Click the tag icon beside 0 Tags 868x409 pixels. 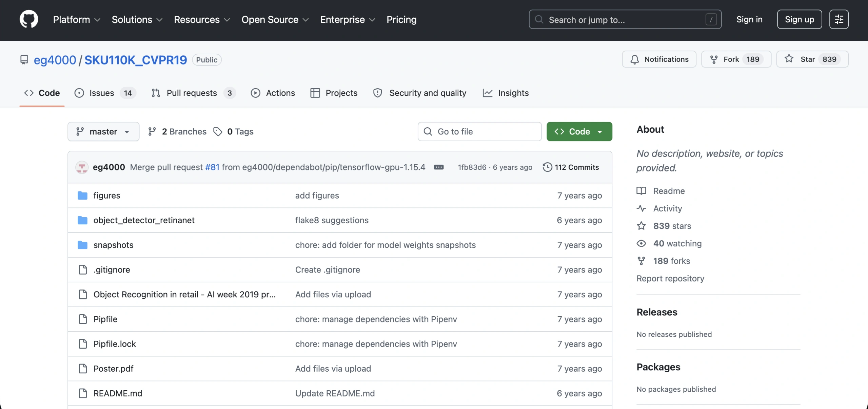click(218, 132)
